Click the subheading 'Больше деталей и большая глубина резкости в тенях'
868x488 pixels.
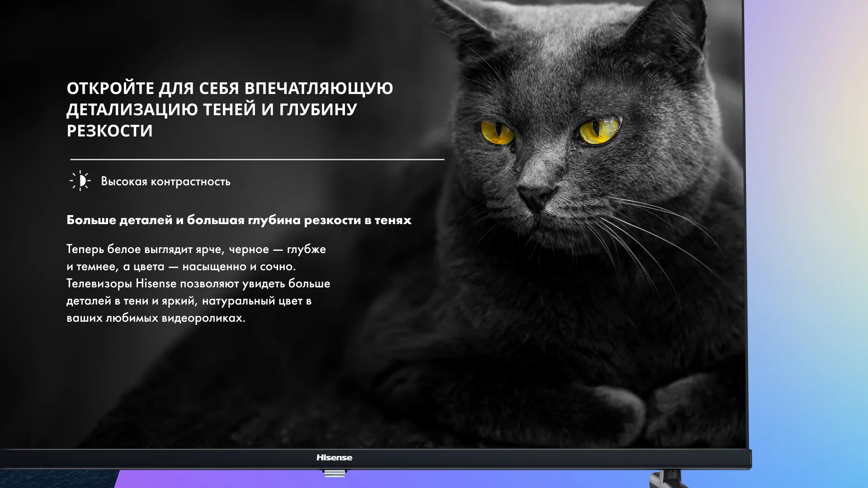[239, 220]
